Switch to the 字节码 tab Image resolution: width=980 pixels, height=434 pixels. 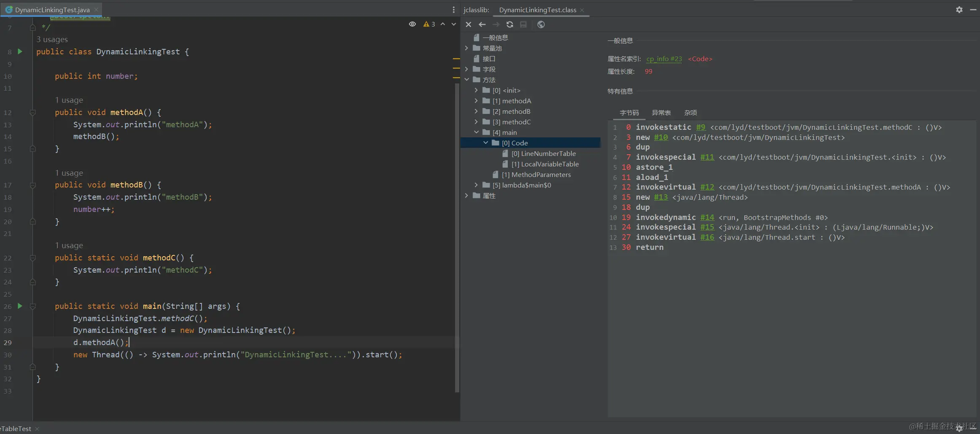(629, 113)
